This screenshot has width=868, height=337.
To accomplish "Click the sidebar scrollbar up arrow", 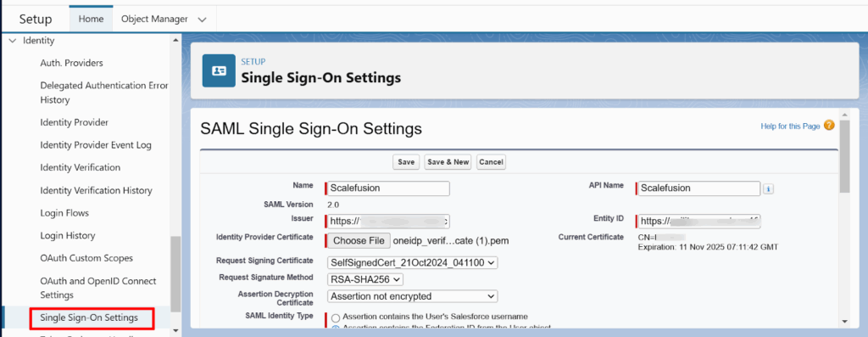I will (175, 41).
